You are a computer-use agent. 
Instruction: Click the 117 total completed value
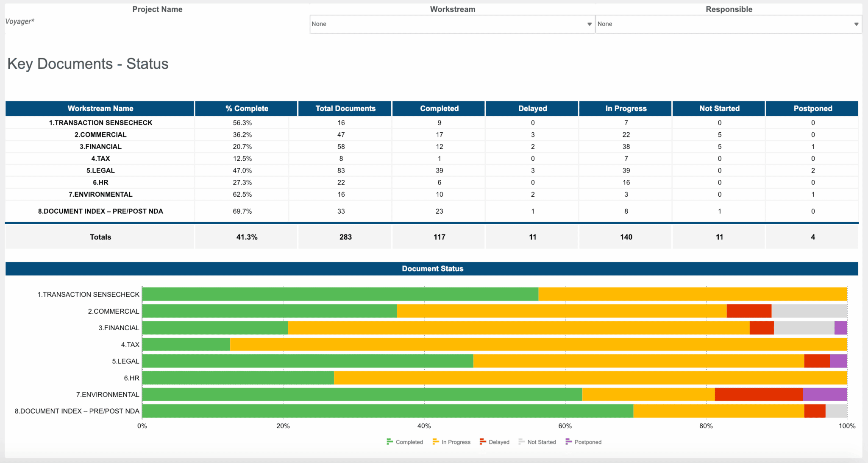click(x=440, y=237)
